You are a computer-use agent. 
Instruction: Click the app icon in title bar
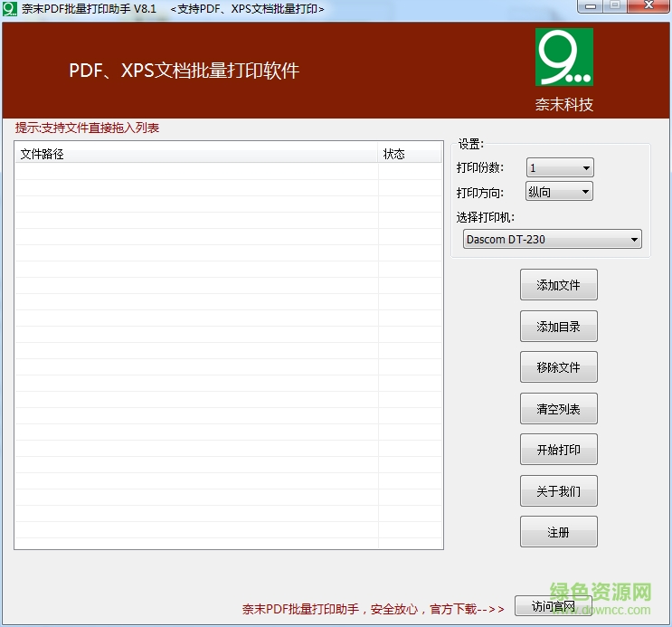pyautogui.click(x=9, y=9)
